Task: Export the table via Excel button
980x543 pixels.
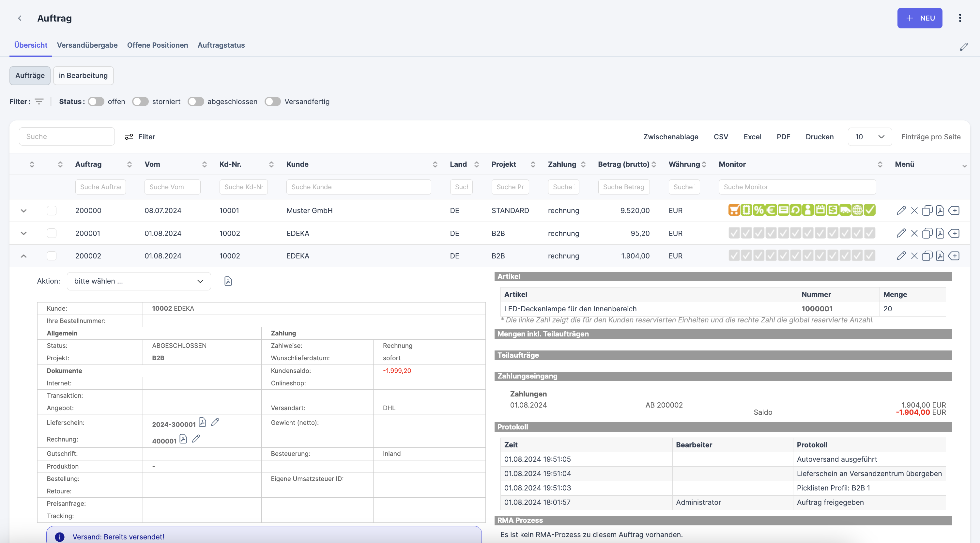Action: [752, 137]
